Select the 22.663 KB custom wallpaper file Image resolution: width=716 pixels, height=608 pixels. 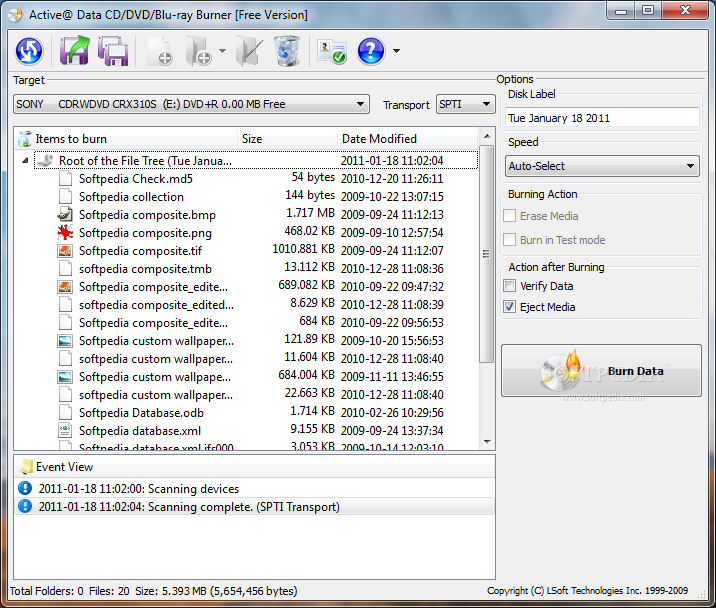[156, 395]
